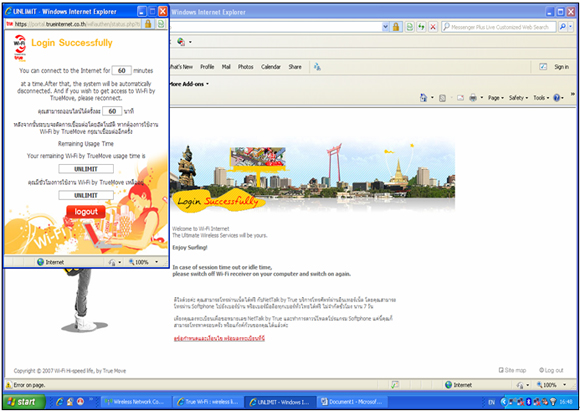
Task: Click the refresh icon in the UNLIMIT popup
Action: pos(161,24)
